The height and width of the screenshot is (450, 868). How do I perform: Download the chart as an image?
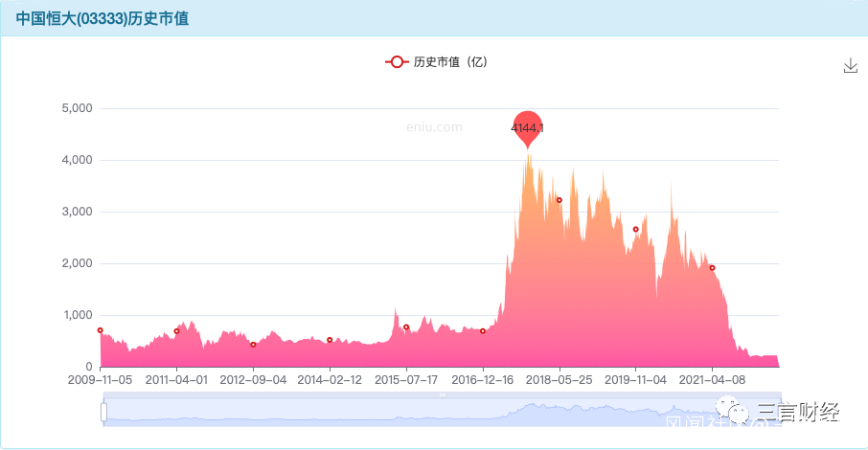851,66
